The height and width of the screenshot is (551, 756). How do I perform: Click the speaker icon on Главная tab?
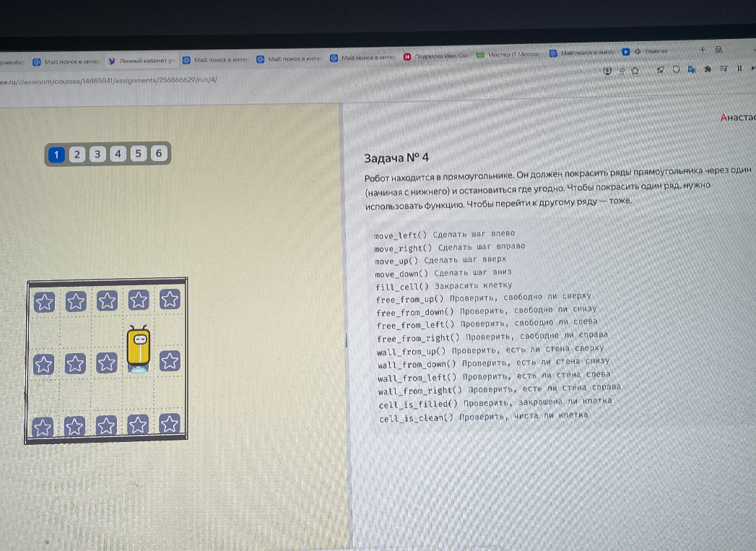638,51
